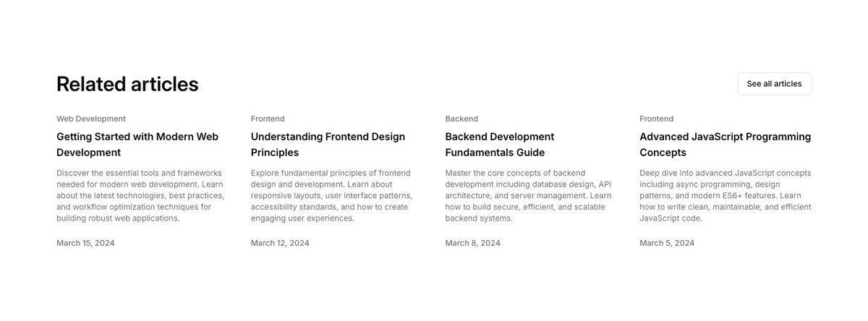Open Backend Development Fundamentals Guide article
Image resolution: width=868 pixels, height=321 pixels.
pos(499,145)
